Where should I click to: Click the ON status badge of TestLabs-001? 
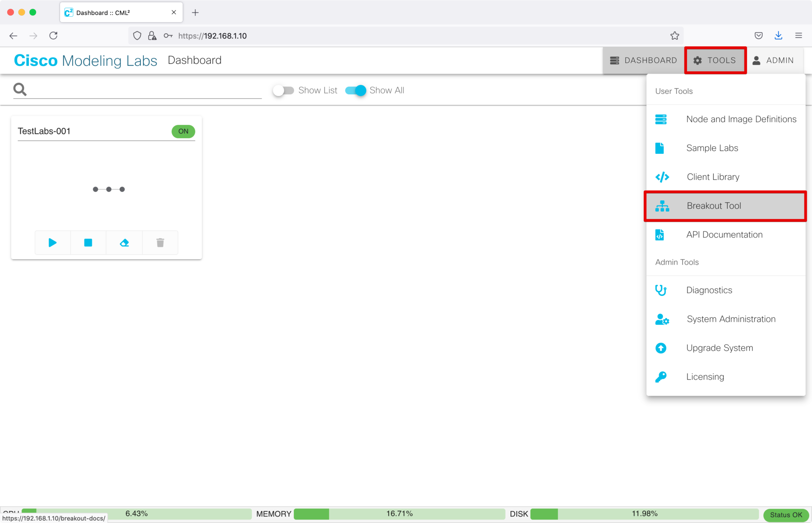tap(183, 131)
